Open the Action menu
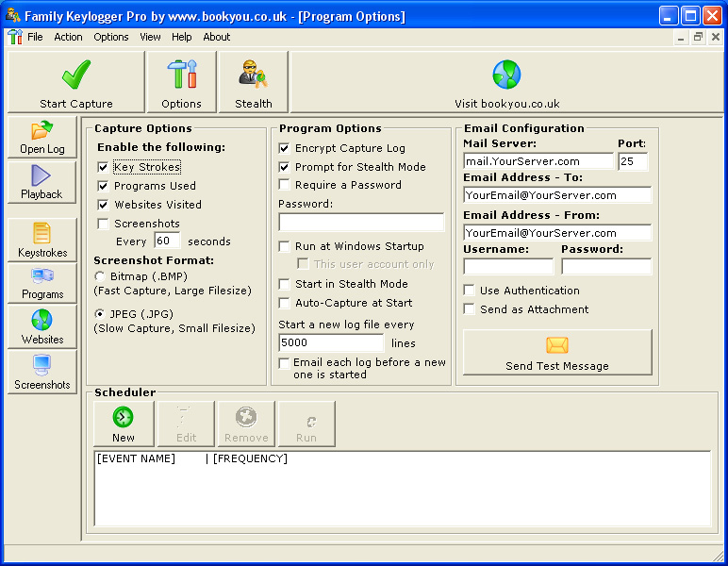Screen dimensions: 728x566 pos(68,37)
